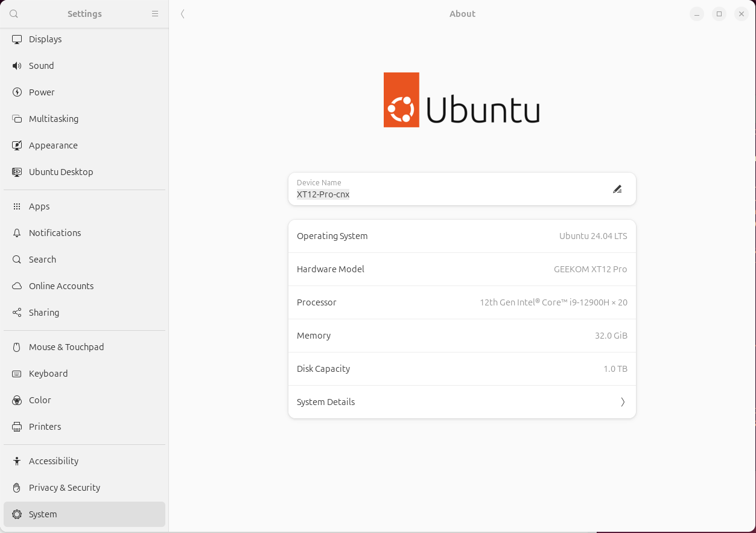Click the '32.0 GiB' memory value
This screenshot has height=533, width=756.
click(611, 336)
